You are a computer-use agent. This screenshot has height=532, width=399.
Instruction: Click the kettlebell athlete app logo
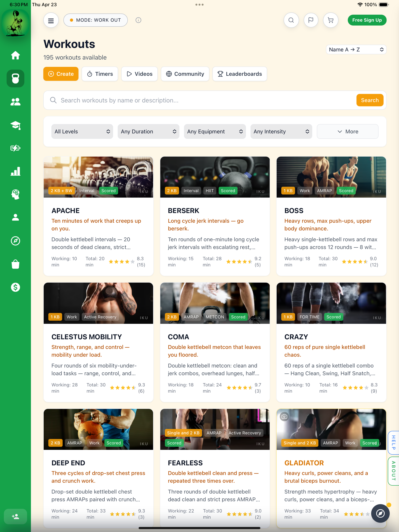tap(15, 24)
